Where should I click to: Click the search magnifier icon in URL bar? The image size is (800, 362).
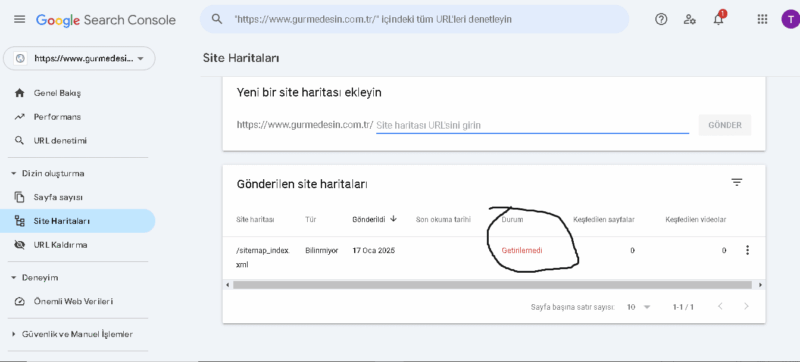[217, 19]
